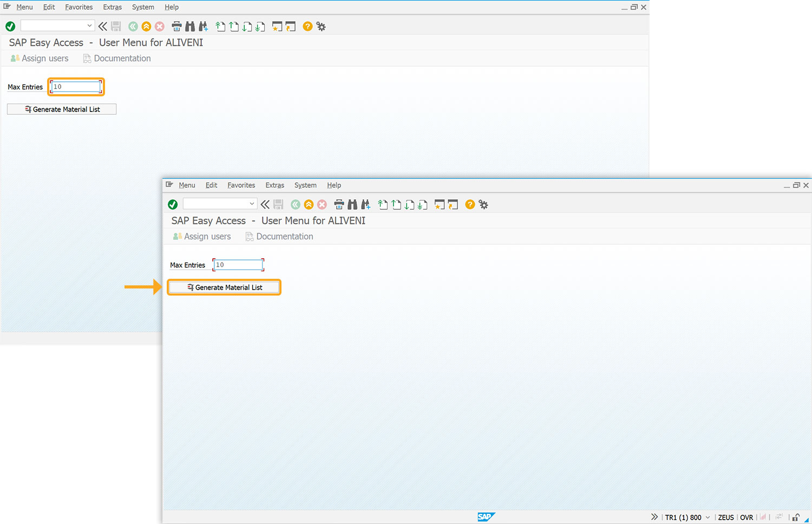Viewport: 812px width, 524px height.
Task: Open the command field dropdown in front window
Action: (x=252, y=204)
